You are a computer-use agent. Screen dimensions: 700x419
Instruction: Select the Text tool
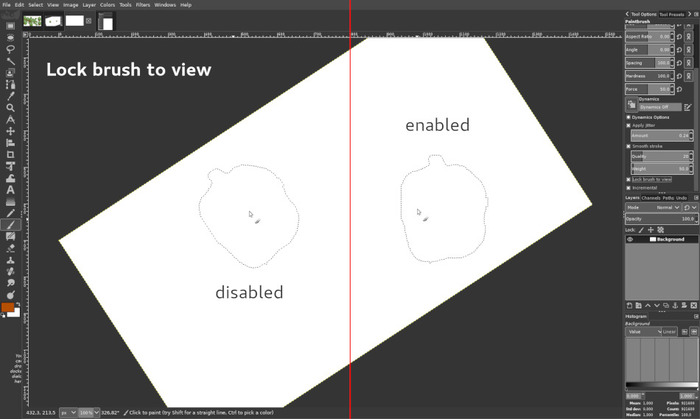click(x=10, y=190)
